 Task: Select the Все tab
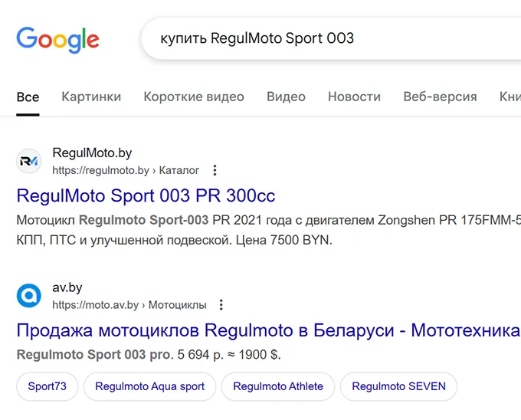coord(28,97)
